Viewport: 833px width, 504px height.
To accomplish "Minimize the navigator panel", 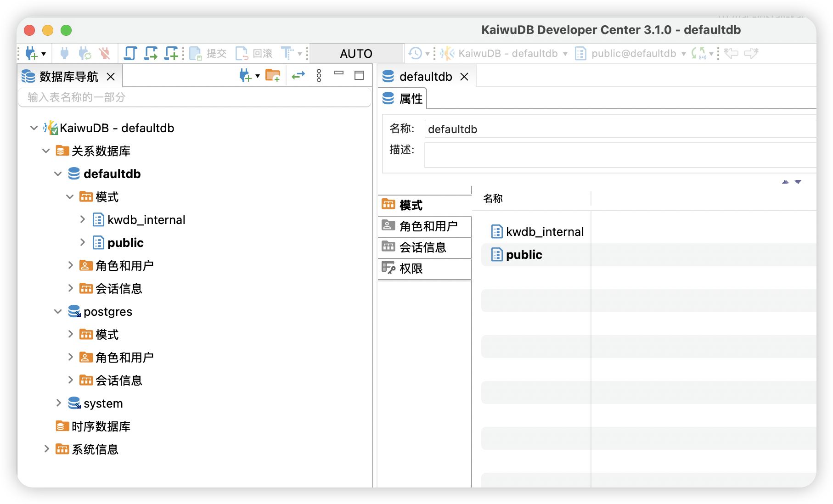I will (339, 73).
